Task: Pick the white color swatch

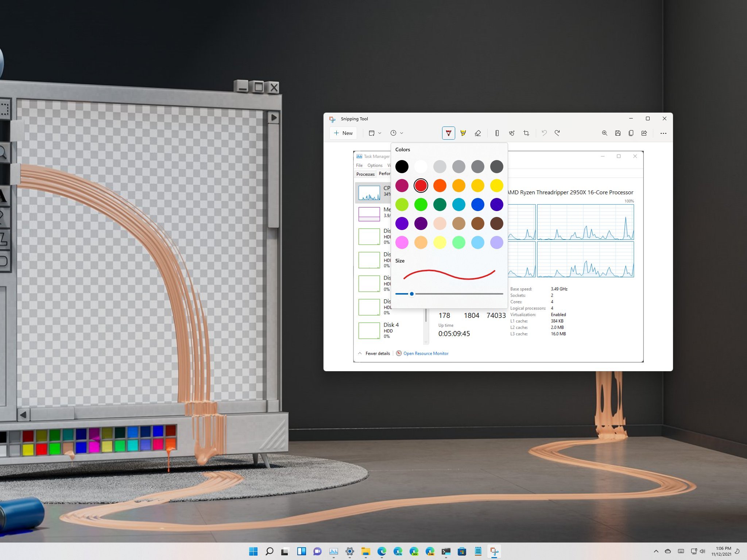Action: click(421, 167)
